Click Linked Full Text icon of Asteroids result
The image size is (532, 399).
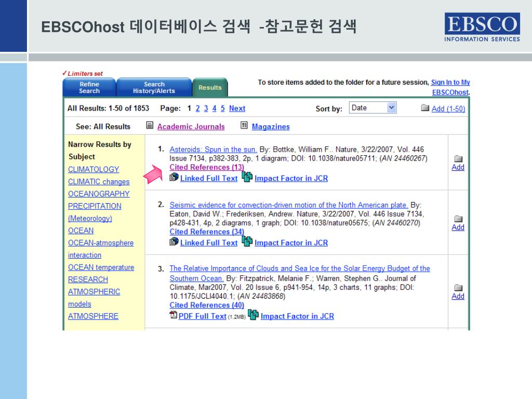tap(174, 177)
